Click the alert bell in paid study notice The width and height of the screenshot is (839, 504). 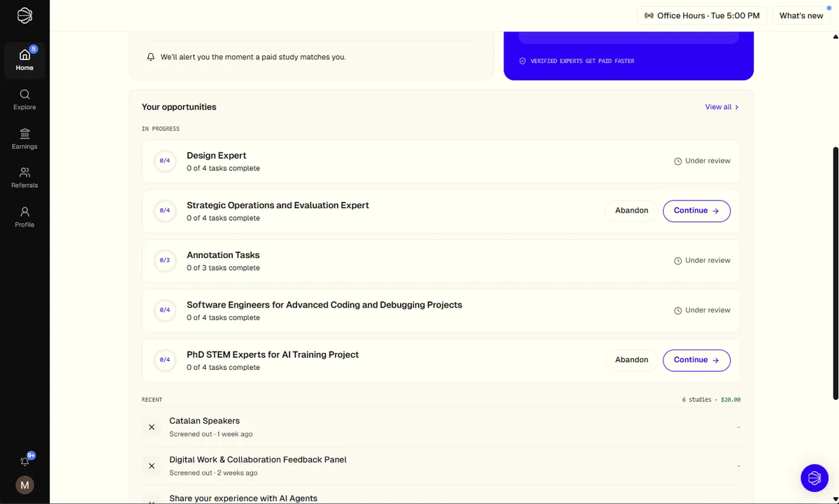pos(150,57)
